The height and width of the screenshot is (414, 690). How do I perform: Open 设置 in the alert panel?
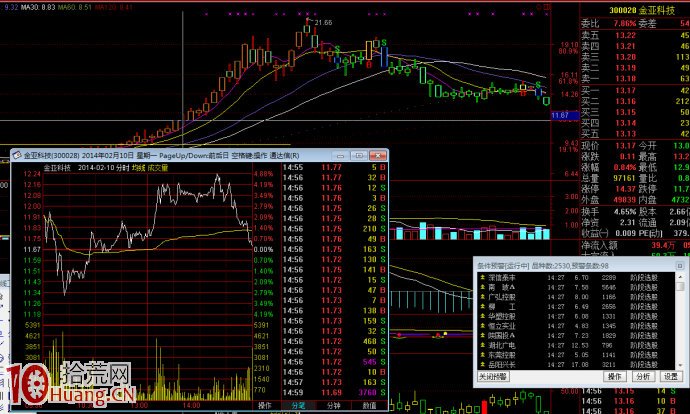pos(671,377)
